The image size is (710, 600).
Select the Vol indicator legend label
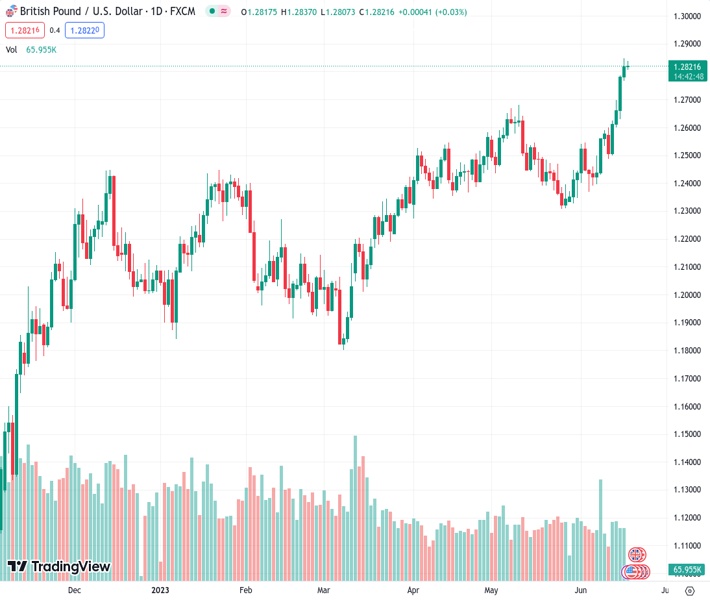tap(12, 49)
